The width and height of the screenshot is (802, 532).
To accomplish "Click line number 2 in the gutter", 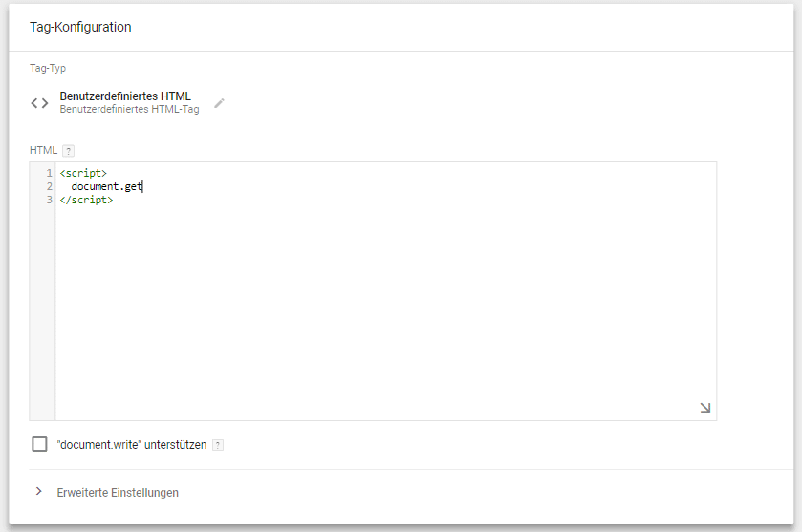I will (49, 186).
